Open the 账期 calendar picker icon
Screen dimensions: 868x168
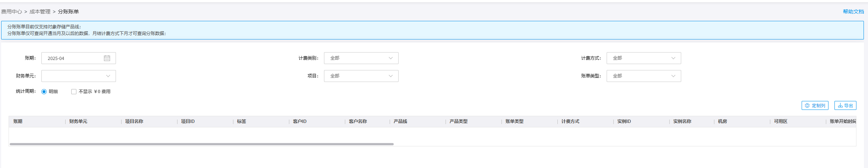click(x=107, y=58)
